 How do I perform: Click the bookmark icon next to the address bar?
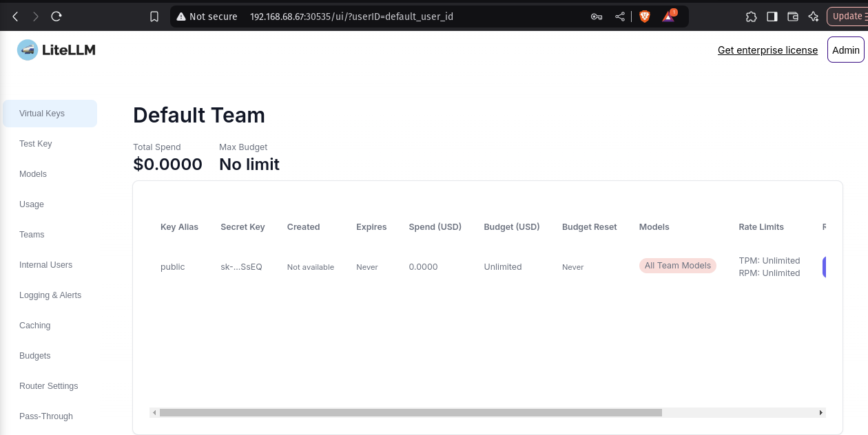[154, 17]
